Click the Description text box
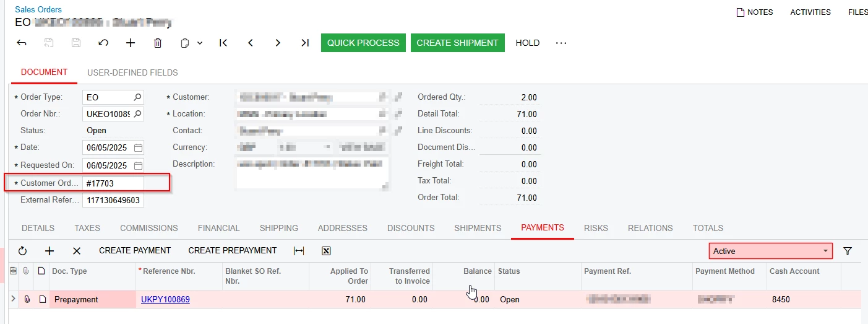 312,173
